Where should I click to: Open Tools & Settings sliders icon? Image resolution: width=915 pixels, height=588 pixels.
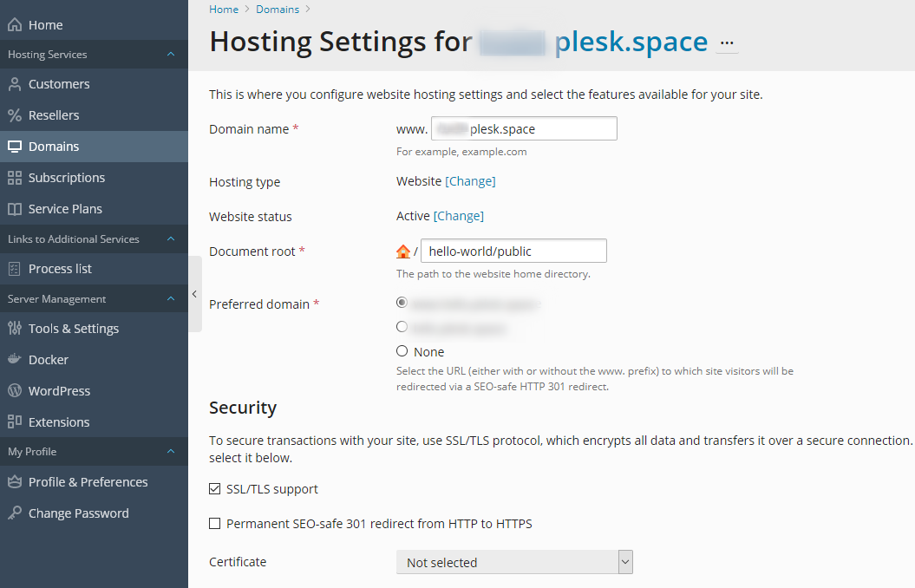pos(15,328)
